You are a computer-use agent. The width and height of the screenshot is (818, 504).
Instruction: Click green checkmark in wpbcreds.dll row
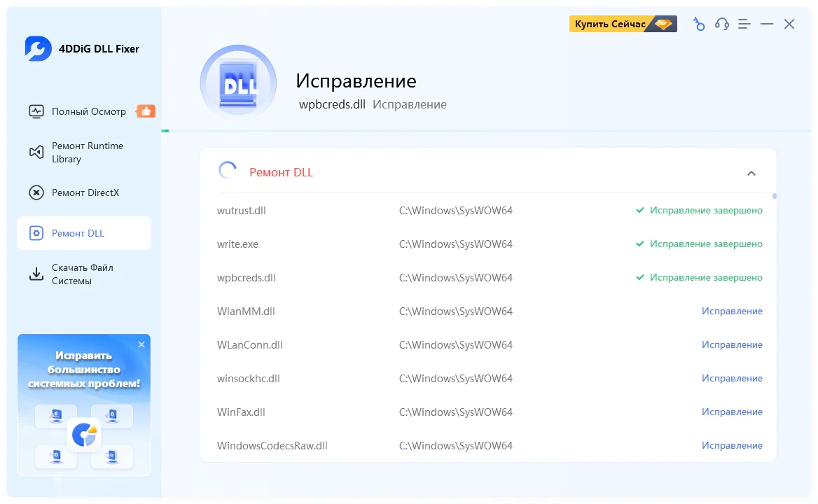point(639,278)
